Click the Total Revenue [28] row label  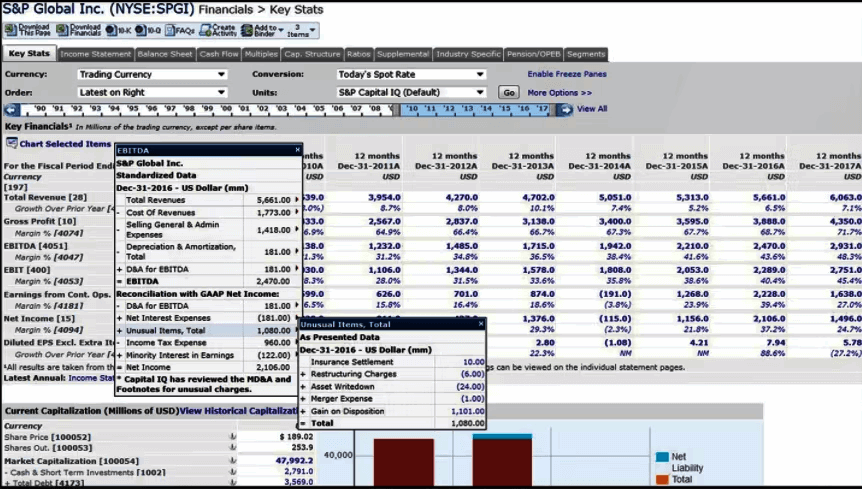click(45, 197)
